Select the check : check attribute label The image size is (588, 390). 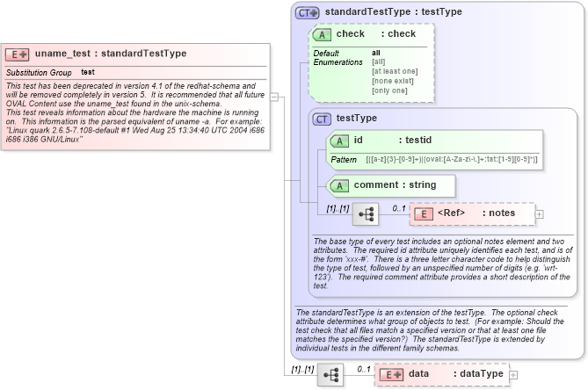(x=376, y=33)
